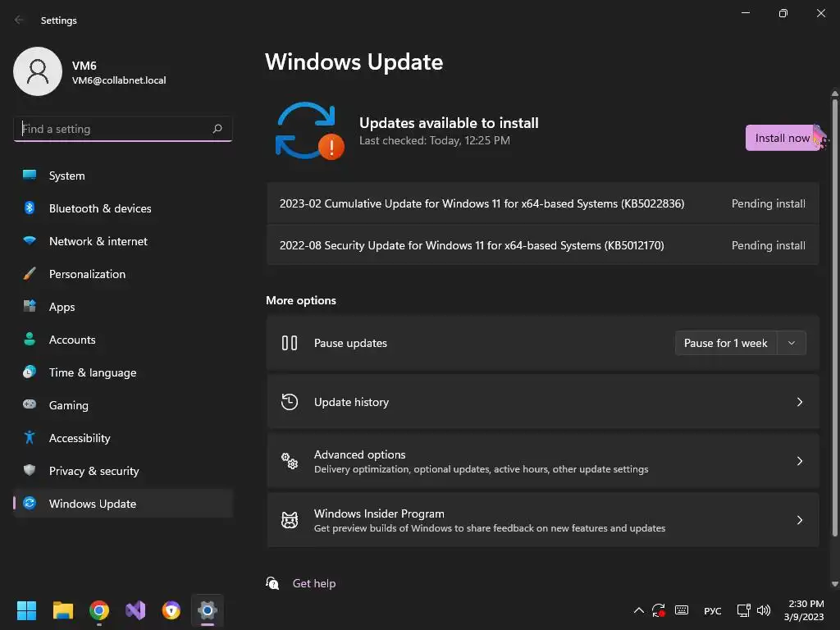
Task: Click the VM6 user avatar
Action: click(x=38, y=71)
